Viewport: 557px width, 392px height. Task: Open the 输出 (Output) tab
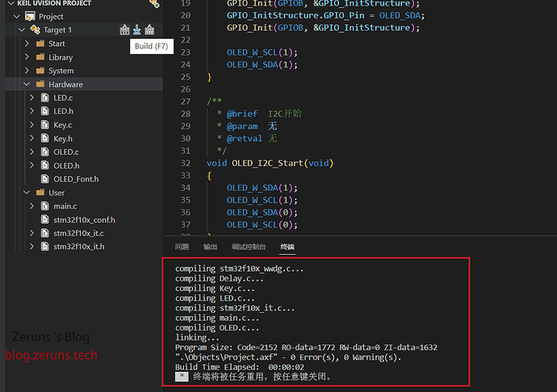pos(210,247)
